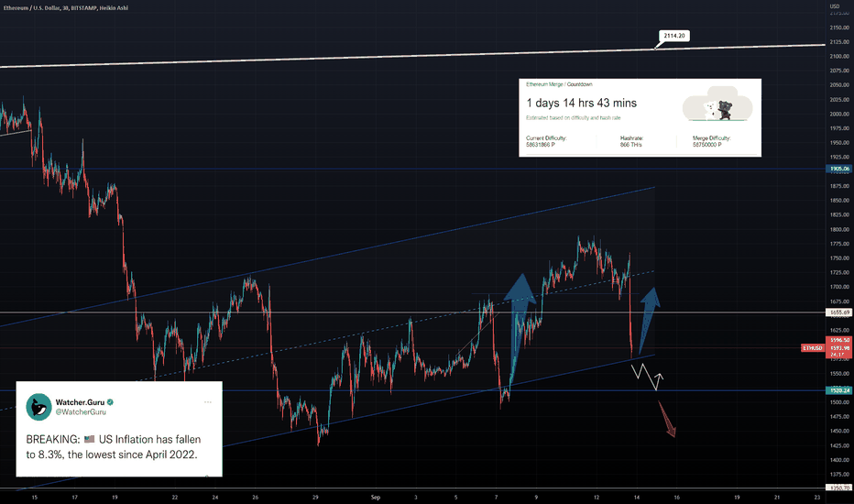
Task: Click date 19 near the time axis start
Action: 115,498
